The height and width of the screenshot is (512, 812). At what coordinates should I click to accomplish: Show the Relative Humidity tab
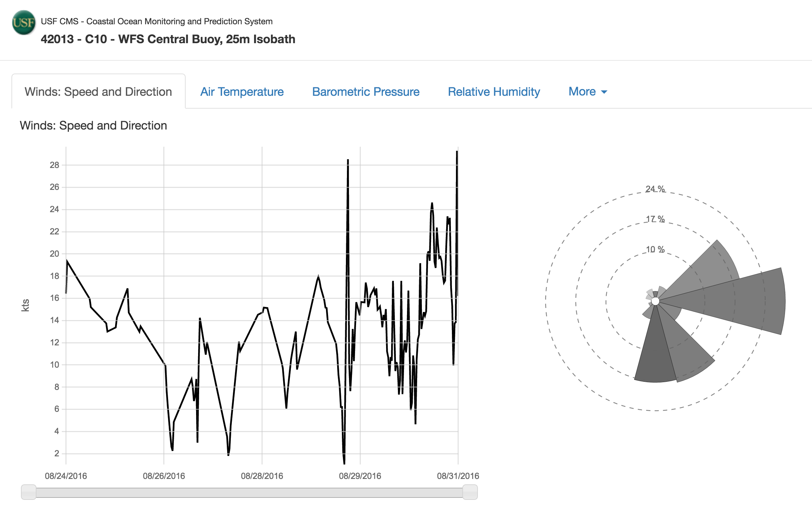click(x=494, y=92)
